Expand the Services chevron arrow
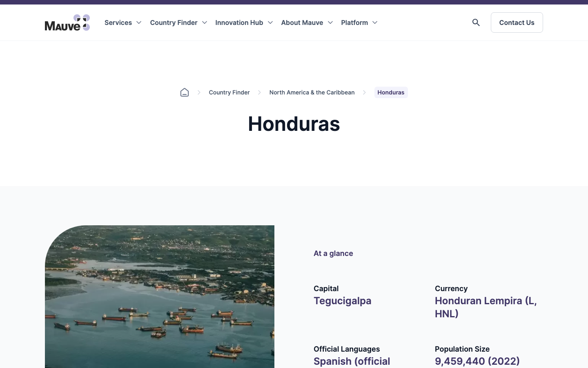 [x=139, y=22]
